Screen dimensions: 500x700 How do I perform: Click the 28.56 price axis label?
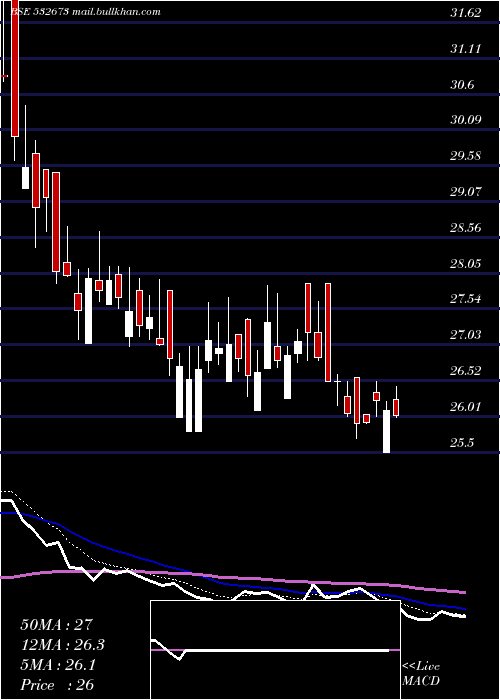click(466, 228)
